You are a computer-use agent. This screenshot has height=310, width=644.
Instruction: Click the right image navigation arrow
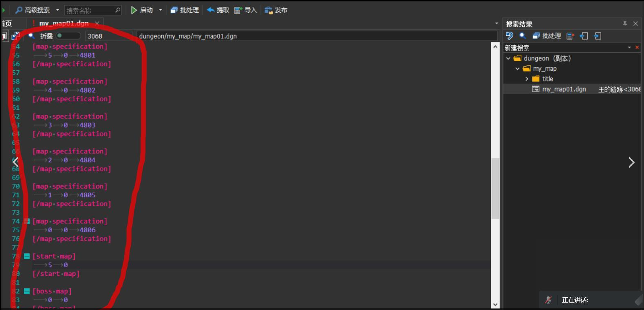[632, 162]
